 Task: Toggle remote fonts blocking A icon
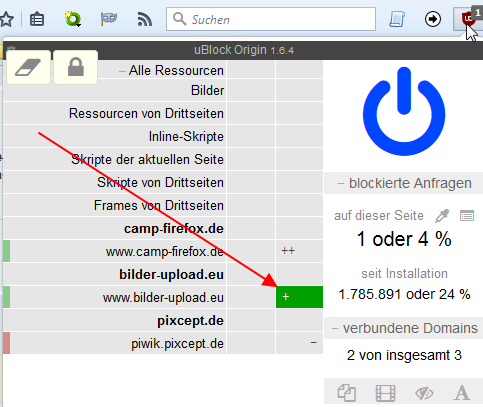(x=462, y=393)
